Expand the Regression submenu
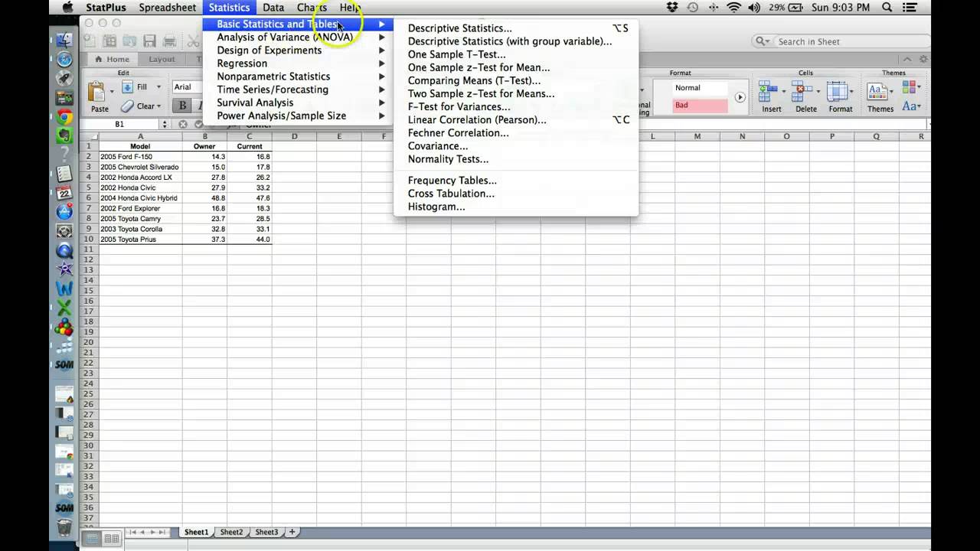Viewport: 980px width, 551px height. pos(298,64)
